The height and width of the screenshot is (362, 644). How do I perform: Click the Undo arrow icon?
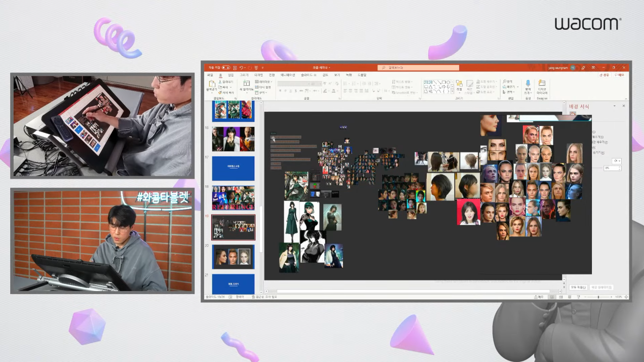[x=241, y=67]
